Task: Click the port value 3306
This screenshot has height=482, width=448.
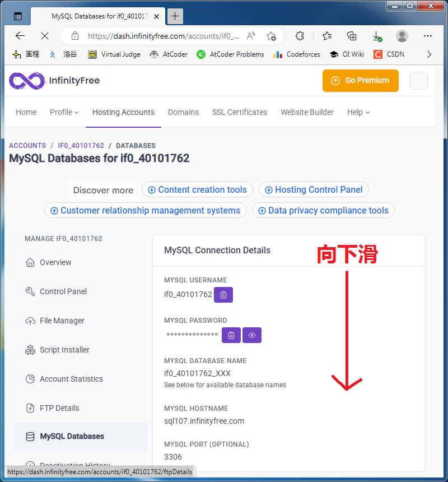Action: [x=173, y=457]
